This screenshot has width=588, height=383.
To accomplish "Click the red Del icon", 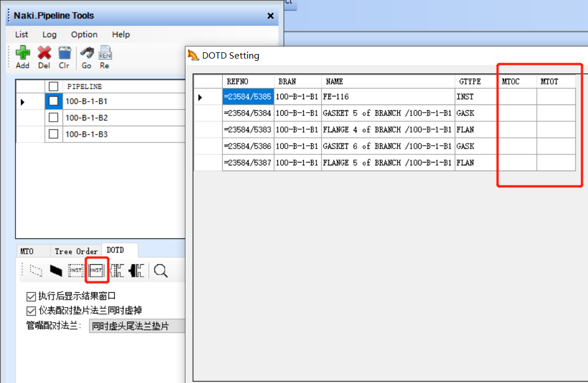I will [x=44, y=53].
